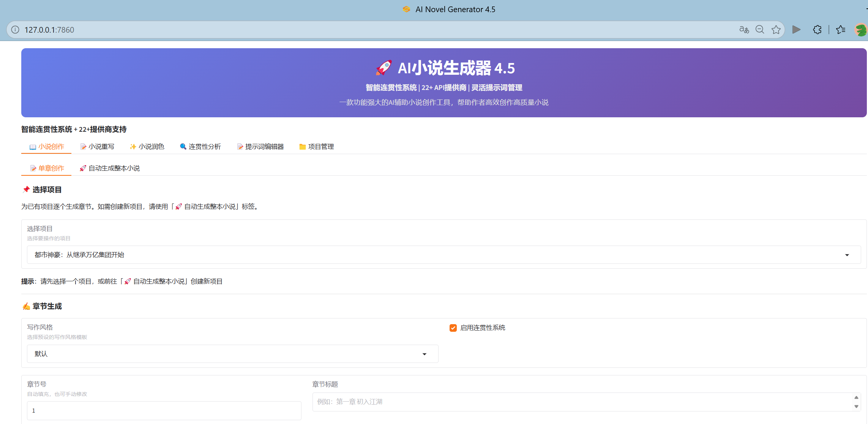Click the play triangle icon in browser toolbar

796,30
